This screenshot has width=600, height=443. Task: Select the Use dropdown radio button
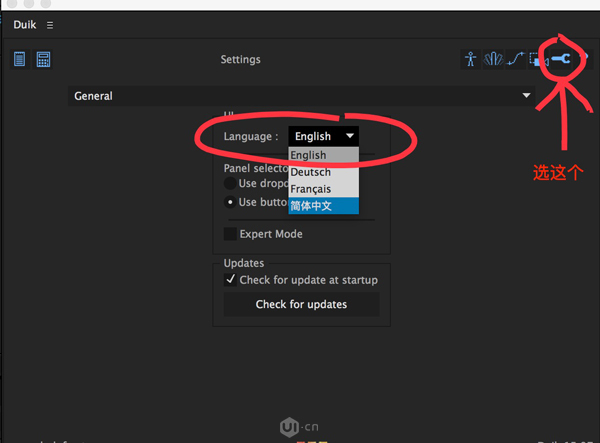[x=230, y=184]
